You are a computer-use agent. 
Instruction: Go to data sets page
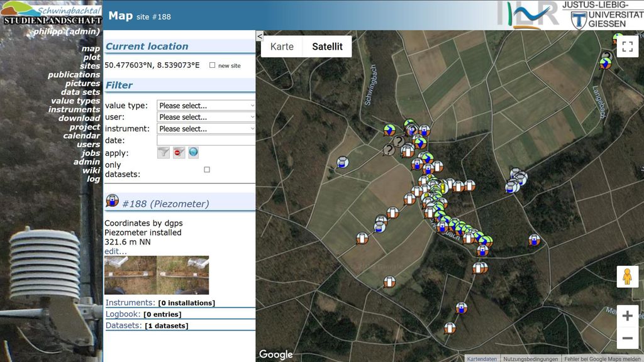[x=80, y=92]
